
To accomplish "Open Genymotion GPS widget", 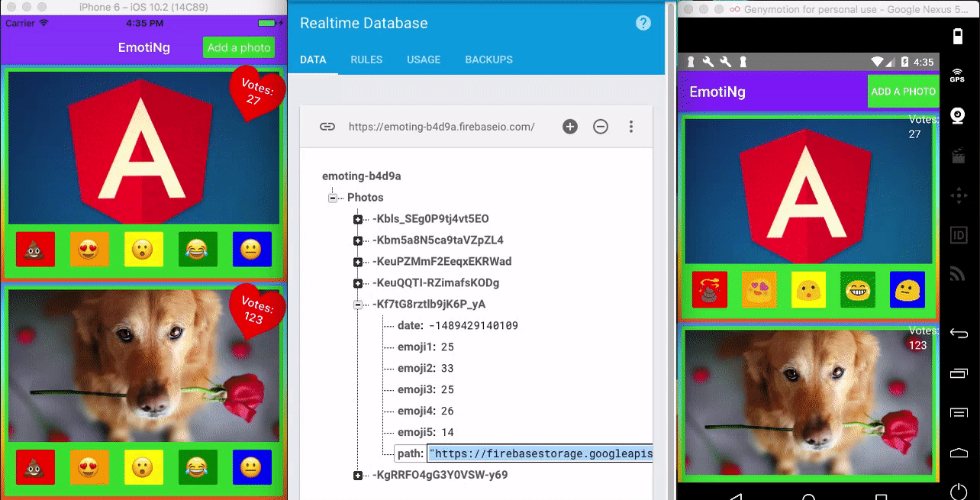I will point(957,75).
